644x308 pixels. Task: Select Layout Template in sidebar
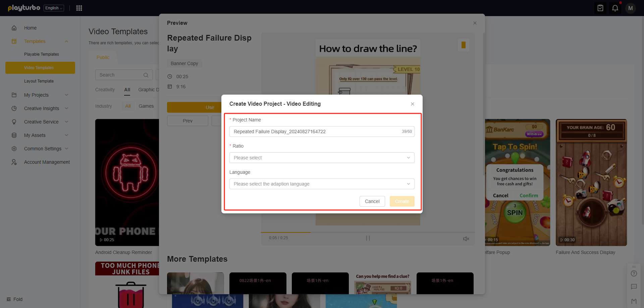39,81
